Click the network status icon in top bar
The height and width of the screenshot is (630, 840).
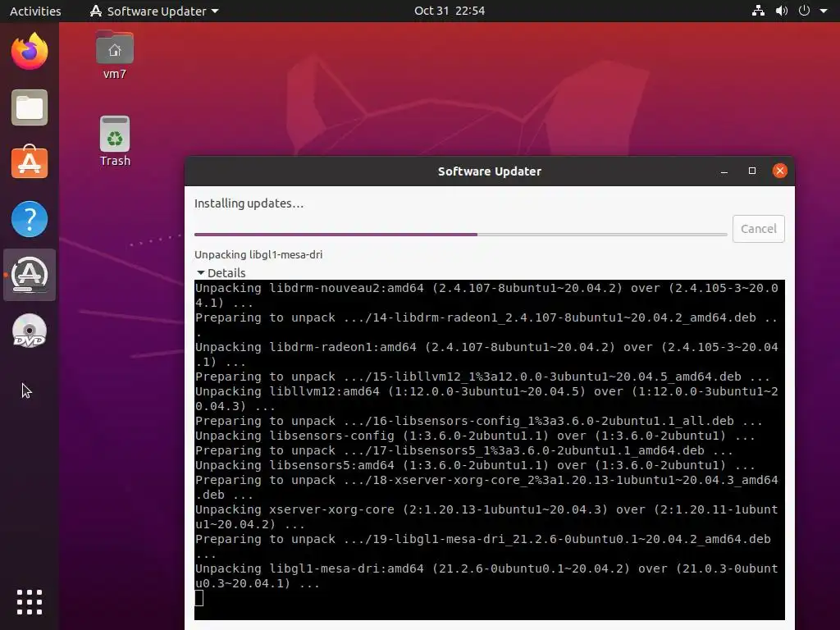click(x=758, y=11)
